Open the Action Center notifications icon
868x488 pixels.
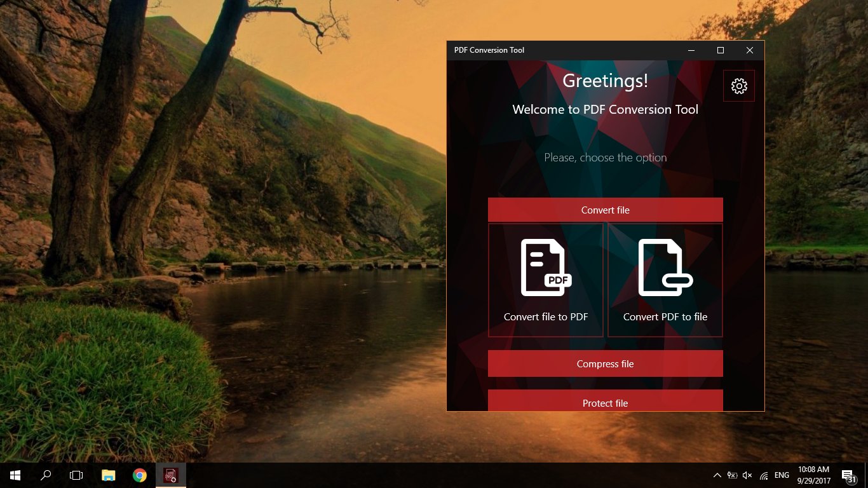coord(848,475)
